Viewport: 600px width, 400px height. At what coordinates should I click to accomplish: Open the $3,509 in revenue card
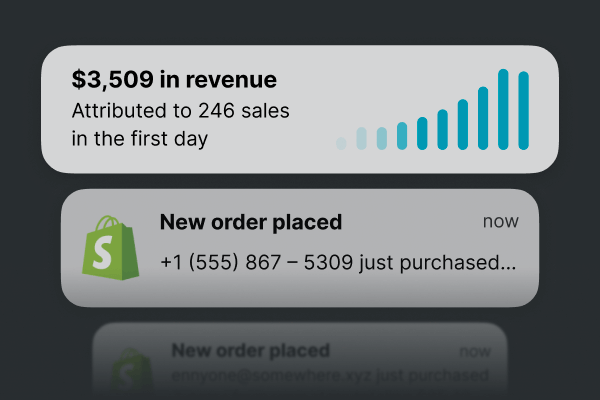(300, 109)
